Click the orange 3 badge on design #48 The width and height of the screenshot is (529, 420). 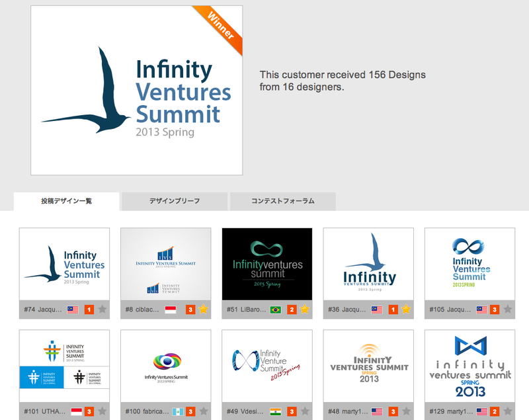tap(393, 411)
